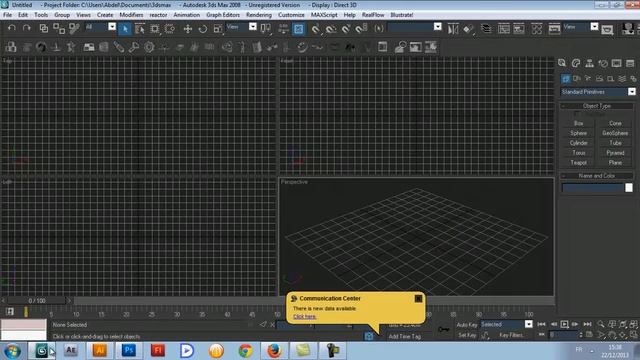Image resolution: width=640 pixels, height=360 pixels.
Task: Click the 0 / 100 time slider
Action: click(37, 301)
